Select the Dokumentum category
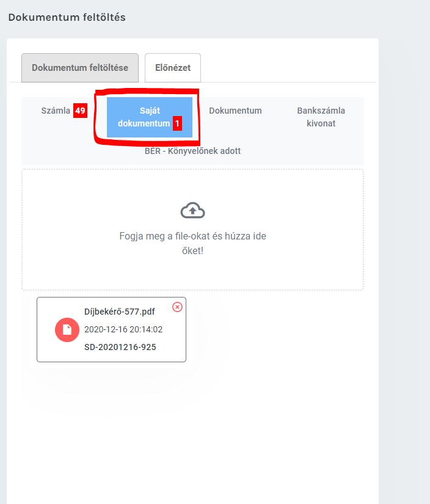The height and width of the screenshot is (504, 430). [x=235, y=111]
